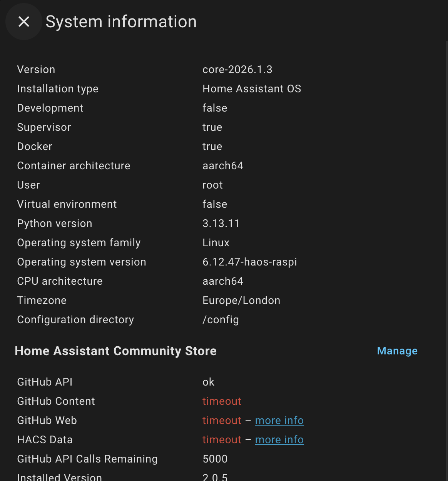The image size is (448, 481).
Task: Open more info link for HACS Data
Action: [279, 440]
